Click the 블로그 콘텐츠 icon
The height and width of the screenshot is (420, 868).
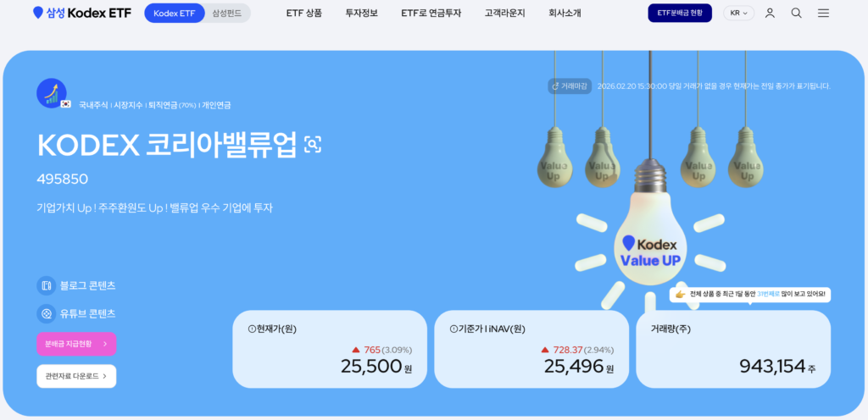(x=47, y=285)
